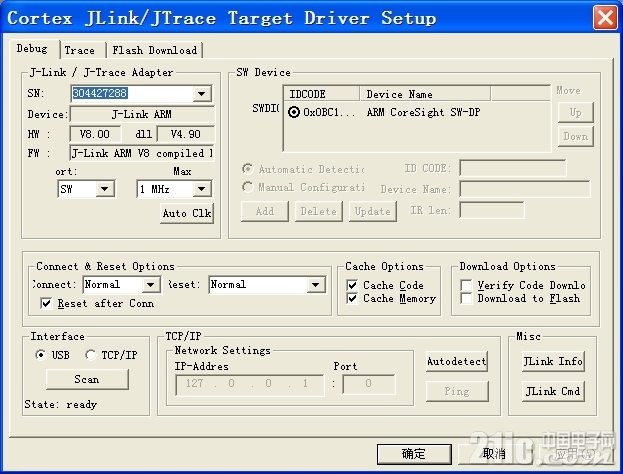Viewport: 623px width, 474px height.
Task: Click the Device J-Link ARM field
Action: tap(142, 114)
